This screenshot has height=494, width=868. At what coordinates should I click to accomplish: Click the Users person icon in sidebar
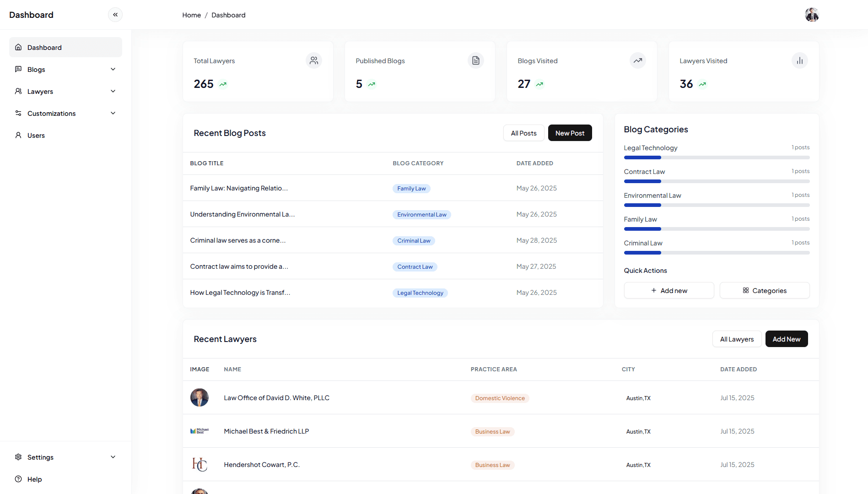tap(18, 135)
